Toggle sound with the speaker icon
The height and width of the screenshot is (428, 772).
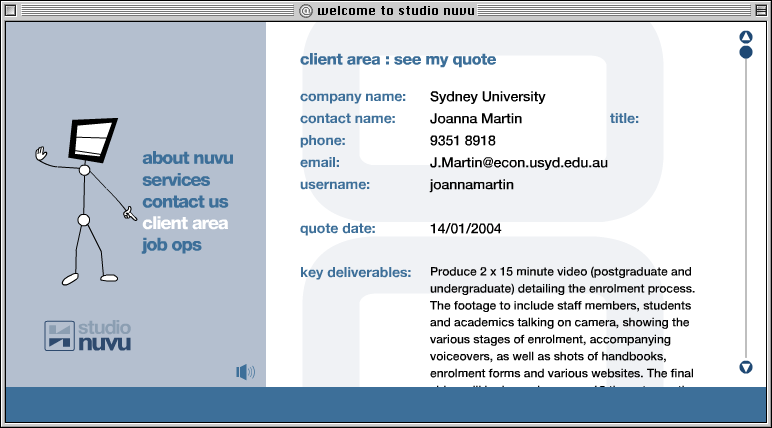245,372
